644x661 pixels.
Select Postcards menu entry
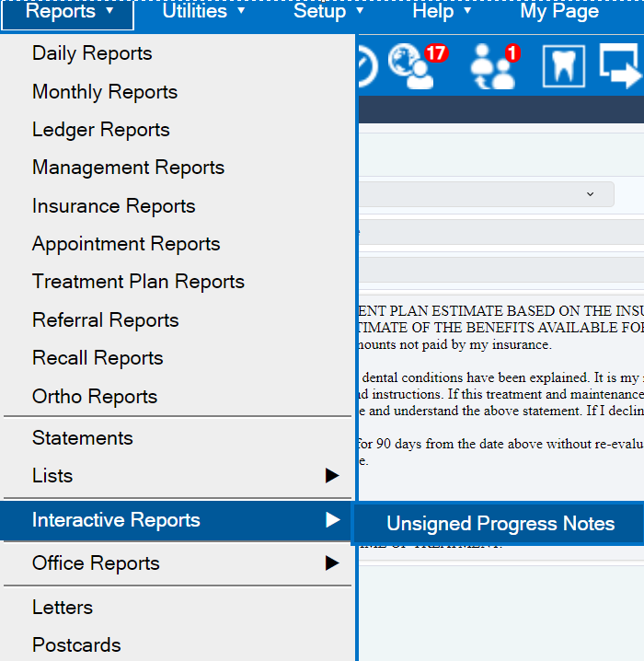click(x=177, y=645)
